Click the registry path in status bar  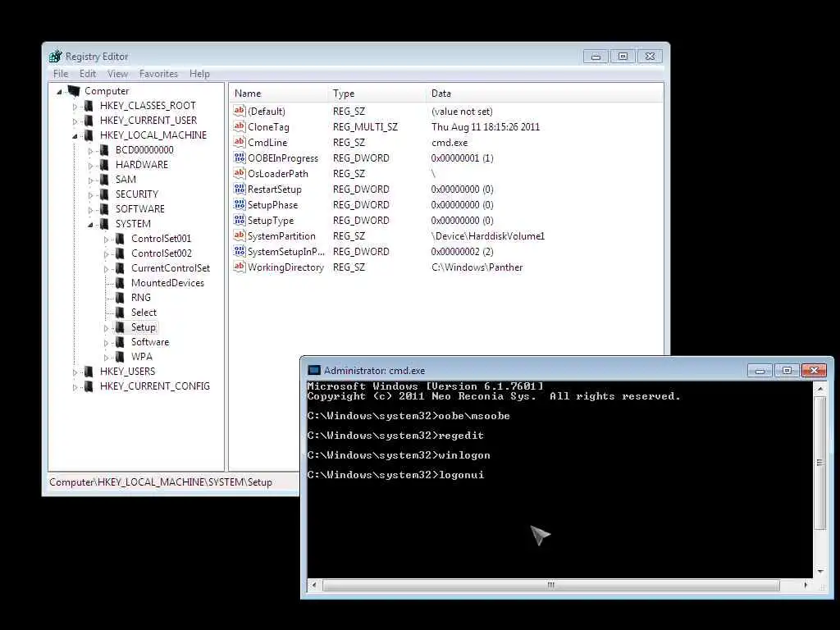point(161,482)
